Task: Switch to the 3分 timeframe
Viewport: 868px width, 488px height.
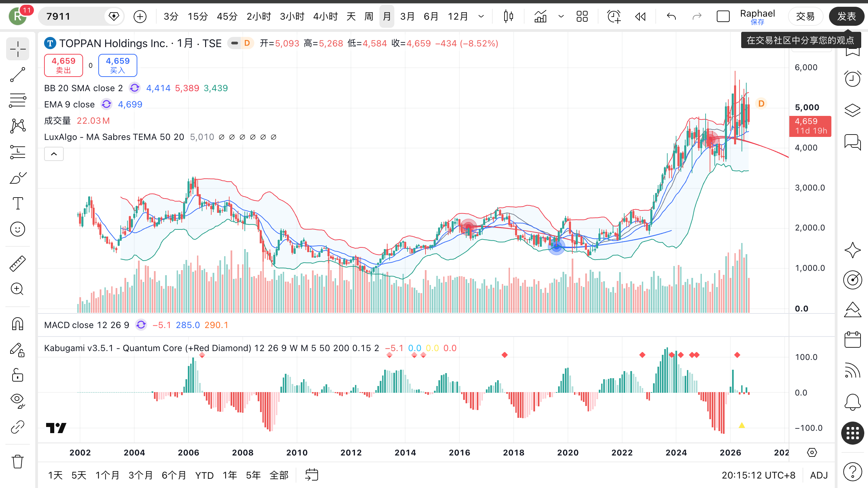Action: click(171, 16)
